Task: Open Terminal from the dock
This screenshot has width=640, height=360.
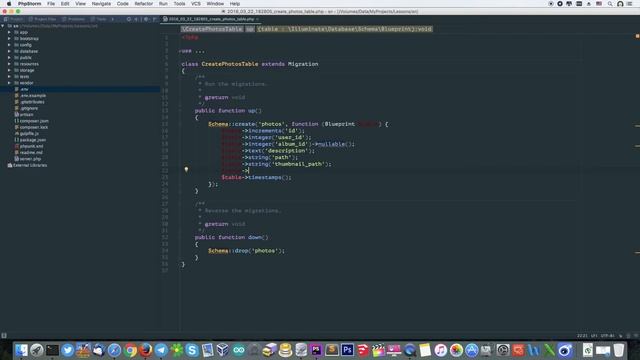Action: (x=52, y=350)
